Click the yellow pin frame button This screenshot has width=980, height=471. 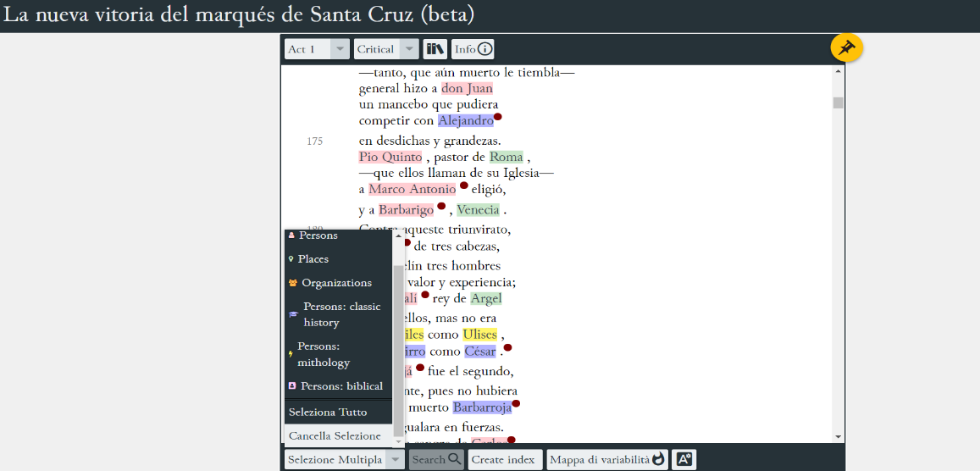pyautogui.click(x=846, y=48)
